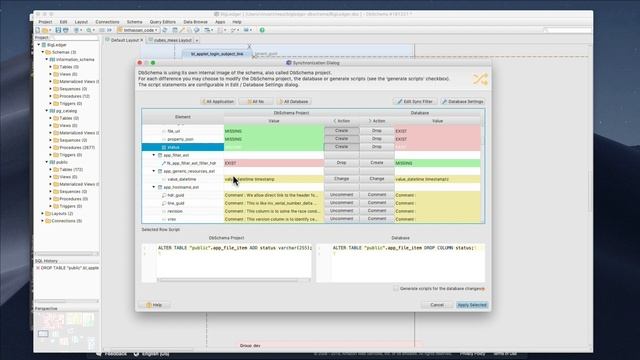Open the Layout menu
The width and height of the screenshot is (640, 360).
click(x=81, y=22)
